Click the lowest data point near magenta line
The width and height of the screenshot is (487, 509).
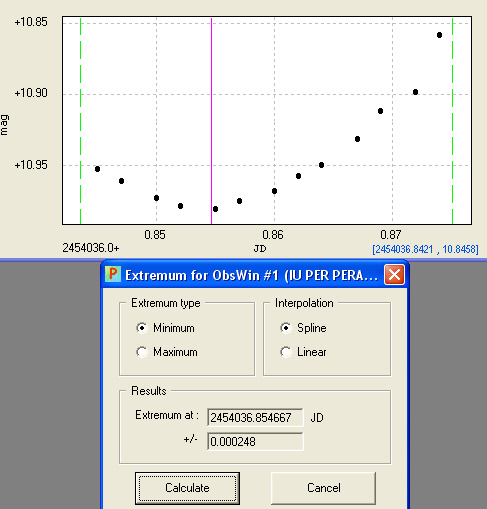(x=215, y=209)
